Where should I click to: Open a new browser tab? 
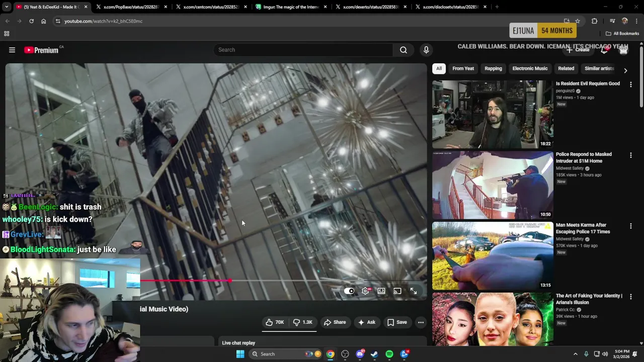(x=497, y=7)
